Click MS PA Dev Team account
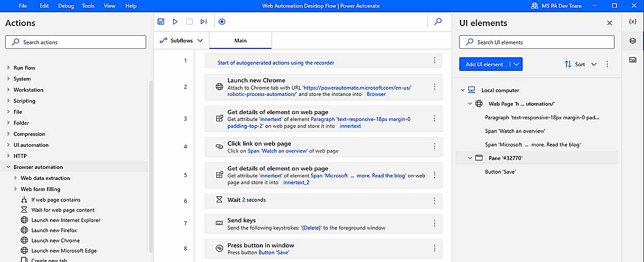This screenshot has height=262, width=644. coord(556,6)
